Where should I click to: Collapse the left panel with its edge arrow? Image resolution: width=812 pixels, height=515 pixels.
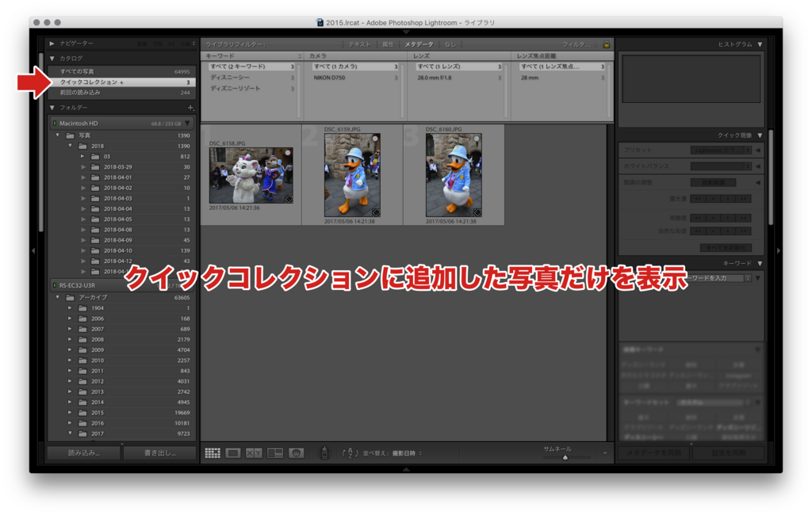click(x=32, y=250)
